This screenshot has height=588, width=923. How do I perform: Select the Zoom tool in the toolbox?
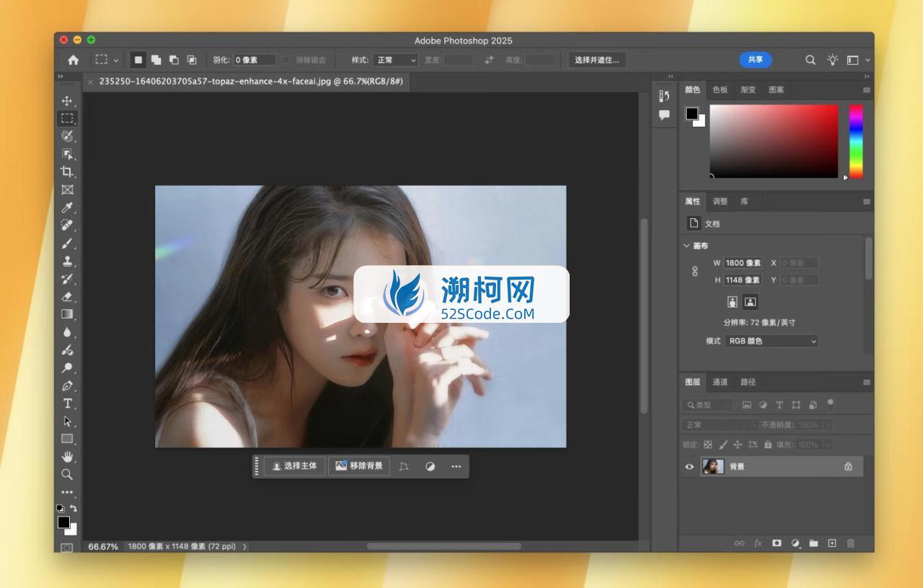point(67,474)
